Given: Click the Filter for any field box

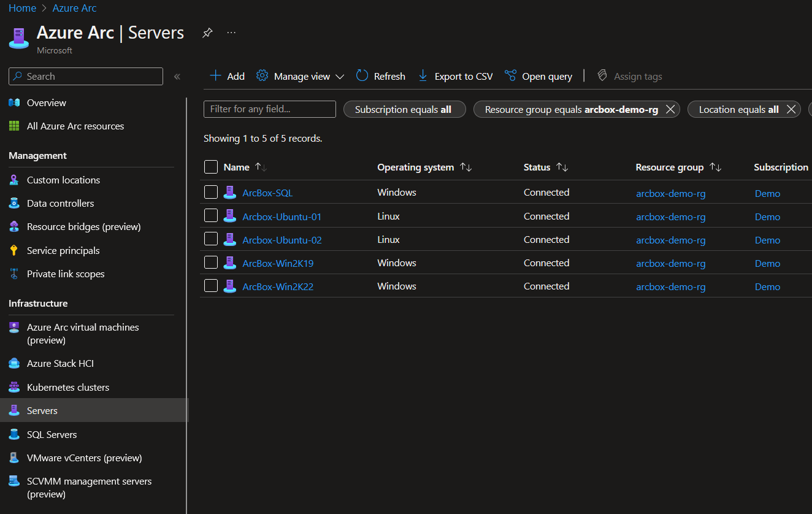Looking at the screenshot, I should [270, 109].
